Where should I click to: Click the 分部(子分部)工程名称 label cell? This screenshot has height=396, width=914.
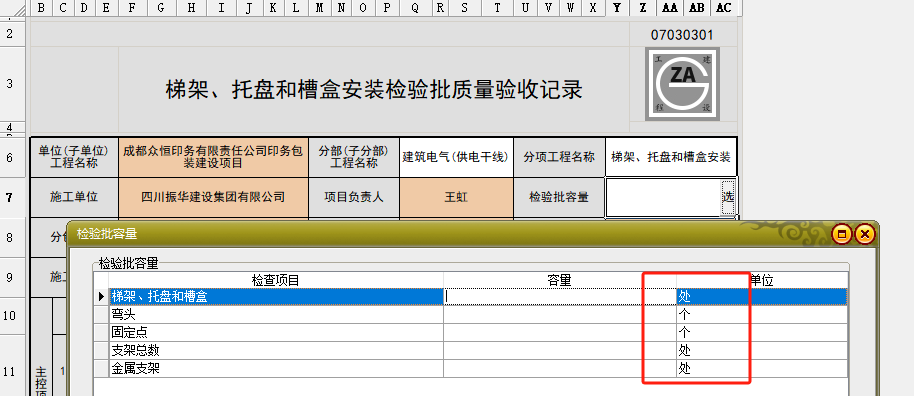354,157
